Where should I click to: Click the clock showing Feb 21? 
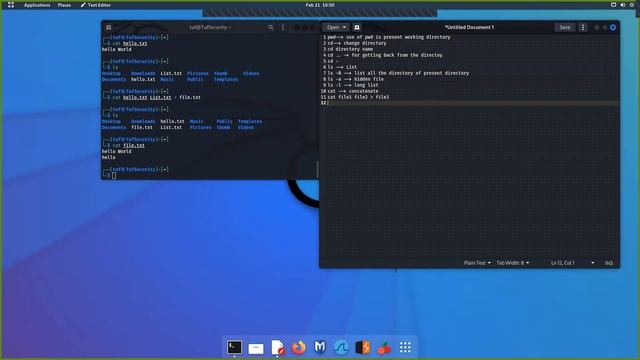coord(320,5)
